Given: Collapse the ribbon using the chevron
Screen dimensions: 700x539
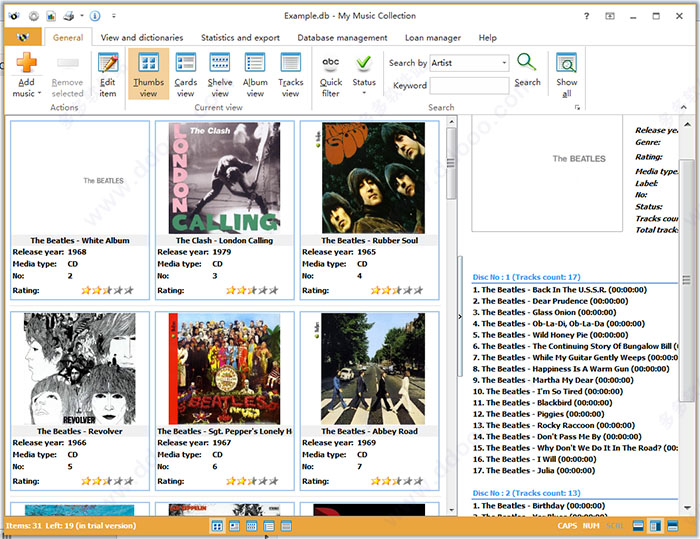Looking at the screenshot, I should [683, 107].
